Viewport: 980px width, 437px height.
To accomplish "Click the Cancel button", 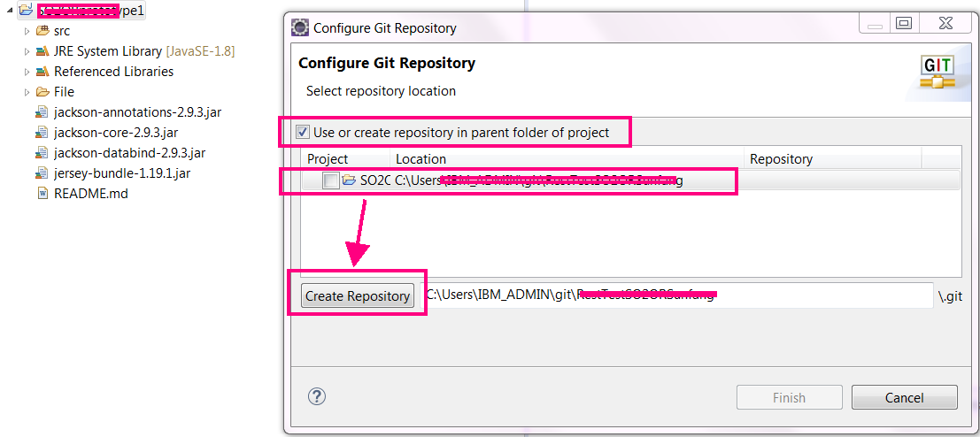I will click(904, 398).
